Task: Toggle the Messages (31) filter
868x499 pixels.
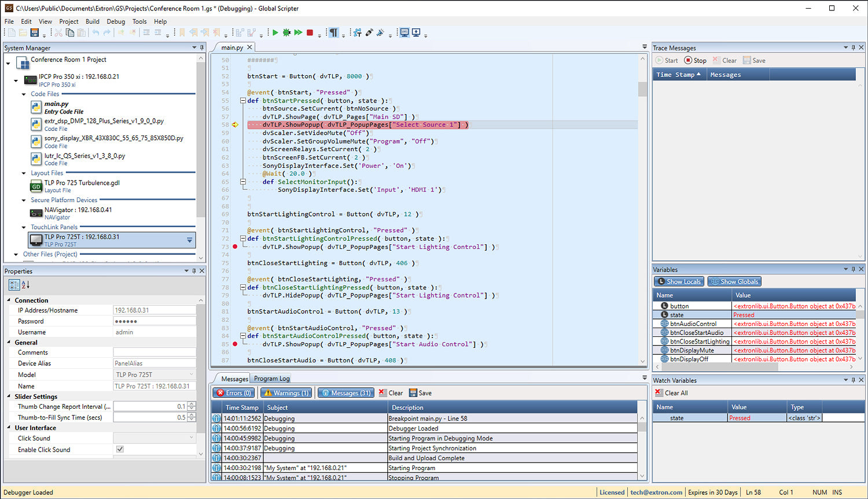Action: (x=346, y=392)
